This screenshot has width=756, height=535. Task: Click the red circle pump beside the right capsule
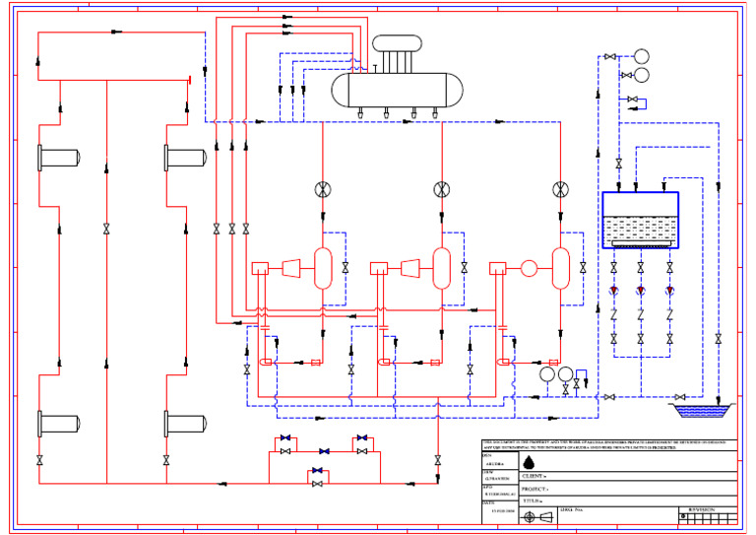coord(529,268)
